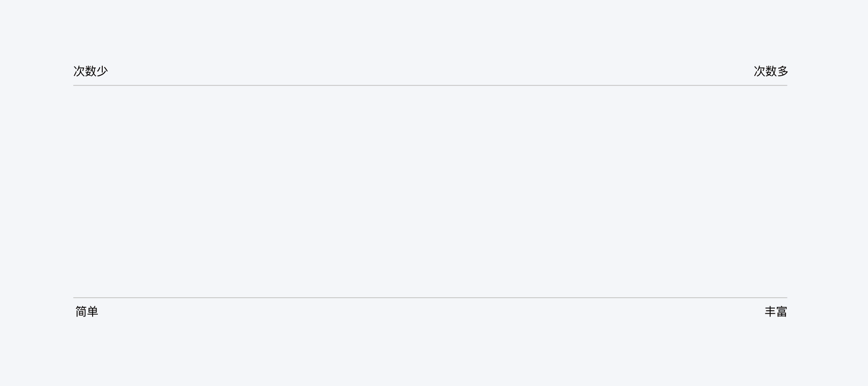Click the 次数多 label
Image resolution: width=868 pixels, height=386 pixels.
pos(771,71)
